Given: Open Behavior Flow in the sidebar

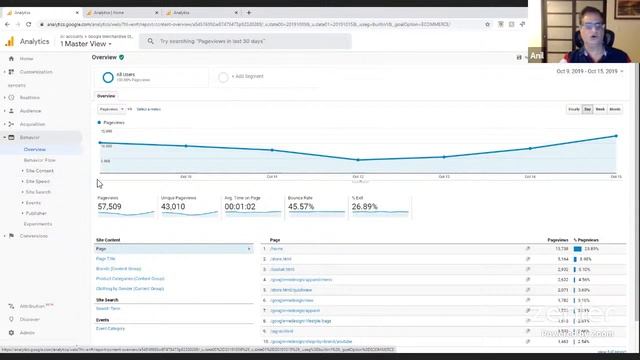Looking at the screenshot, I should (x=40, y=160).
